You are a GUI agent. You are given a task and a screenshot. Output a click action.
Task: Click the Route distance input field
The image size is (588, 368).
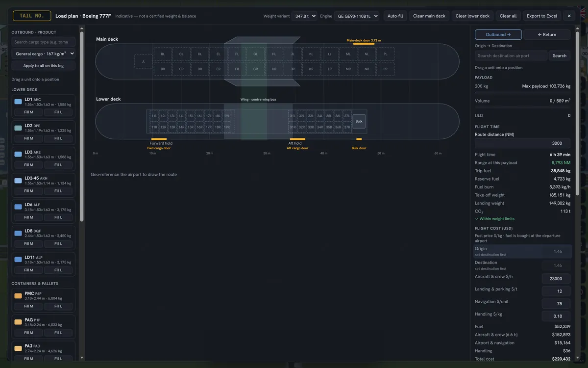(522, 143)
